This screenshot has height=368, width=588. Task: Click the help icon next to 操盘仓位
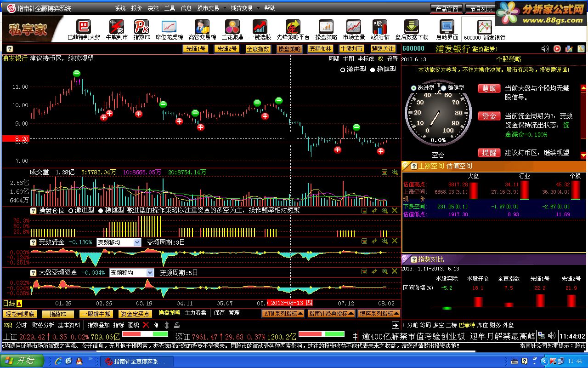click(x=33, y=210)
